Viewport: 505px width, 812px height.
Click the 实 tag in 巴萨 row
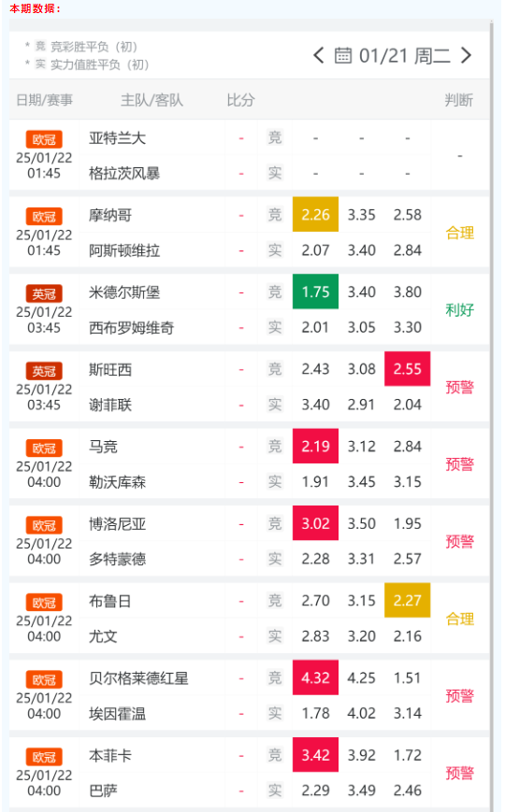pyautogui.click(x=275, y=791)
